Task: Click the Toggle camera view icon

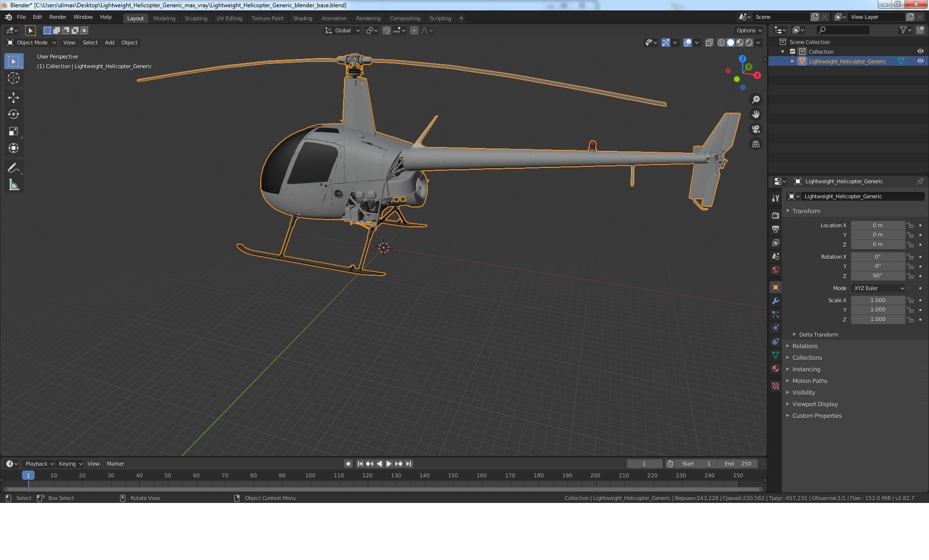Action: pos(755,129)
